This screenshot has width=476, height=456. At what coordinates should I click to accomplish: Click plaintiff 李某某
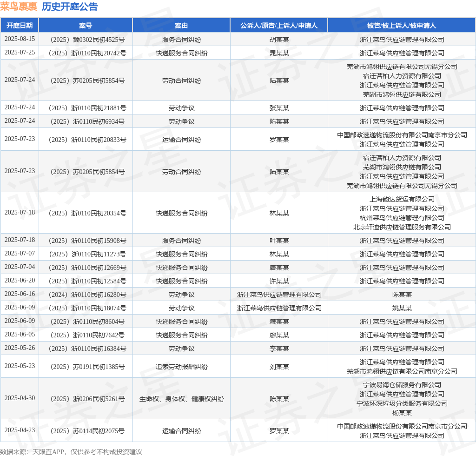279,349
